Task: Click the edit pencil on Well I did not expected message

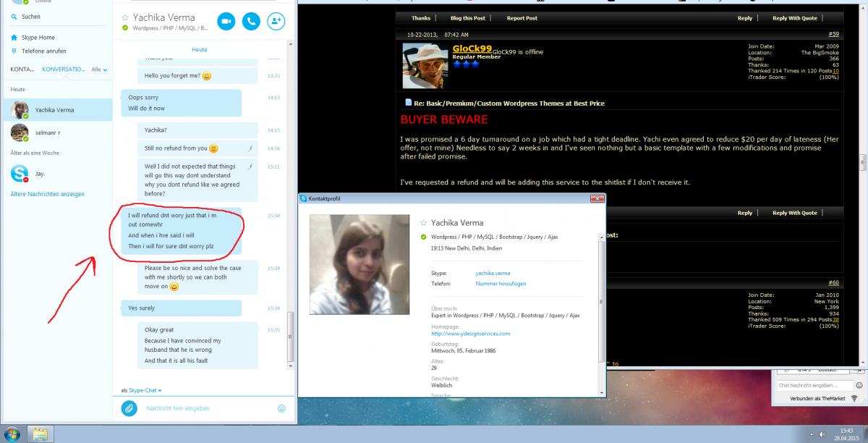Action: 249,166
